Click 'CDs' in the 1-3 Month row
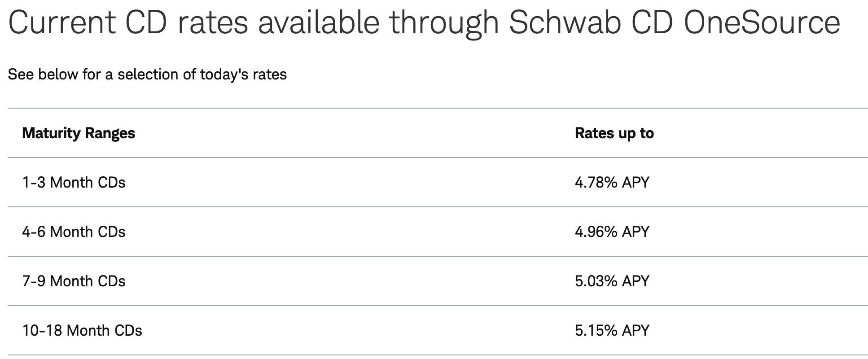The image size is (868, 359). pos(112,183)
